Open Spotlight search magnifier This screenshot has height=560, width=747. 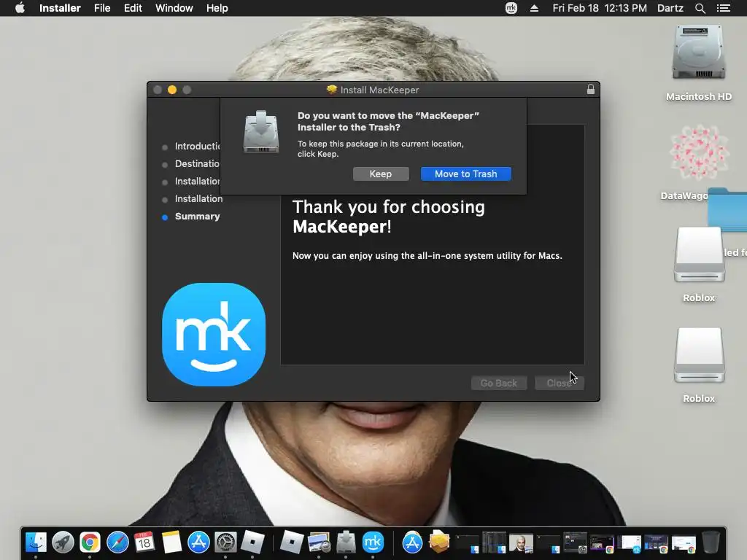[x=700, y=8]
